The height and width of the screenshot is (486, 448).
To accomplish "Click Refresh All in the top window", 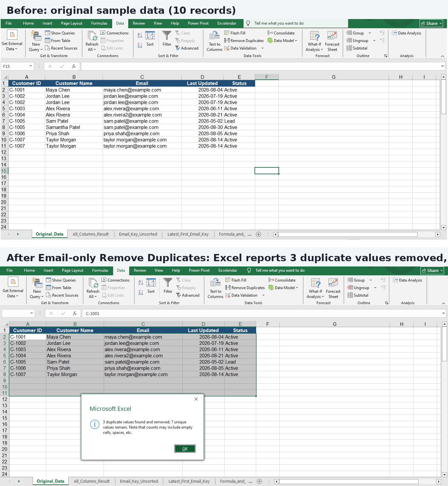I will pyautogui.click(x=92, y=41).
